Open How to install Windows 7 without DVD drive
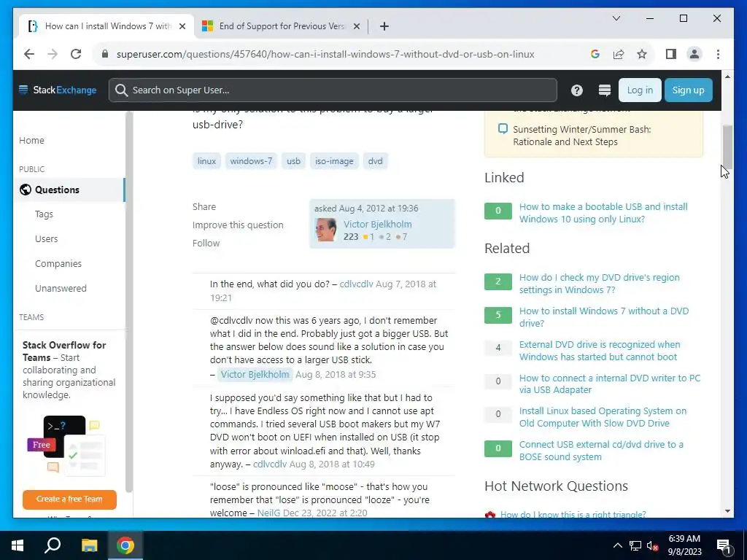This screenshot has width=747, height=560. (x=603, y=317)
